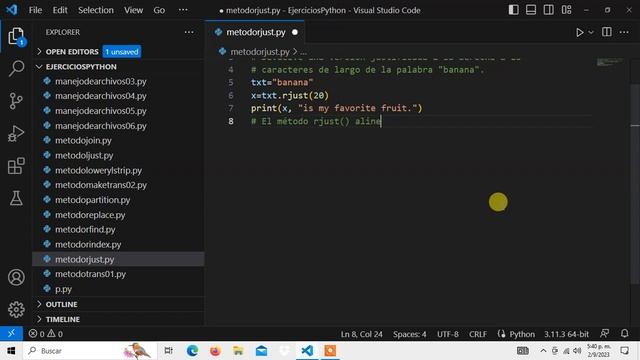Image resolution: width=640 pixels, height=360 pixels.
Task: Click the VS Code logo icon
Action: (x=11, y=10)
